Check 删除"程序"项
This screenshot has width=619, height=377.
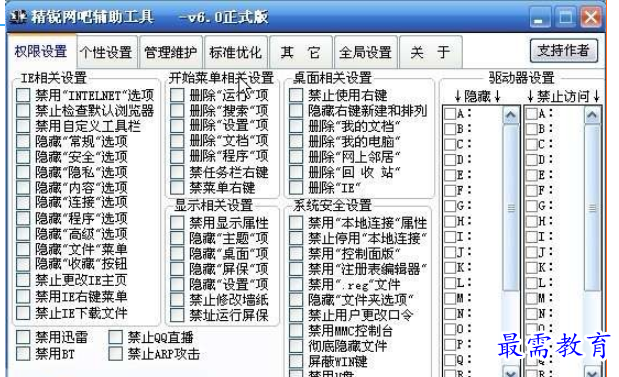[177, 156]
